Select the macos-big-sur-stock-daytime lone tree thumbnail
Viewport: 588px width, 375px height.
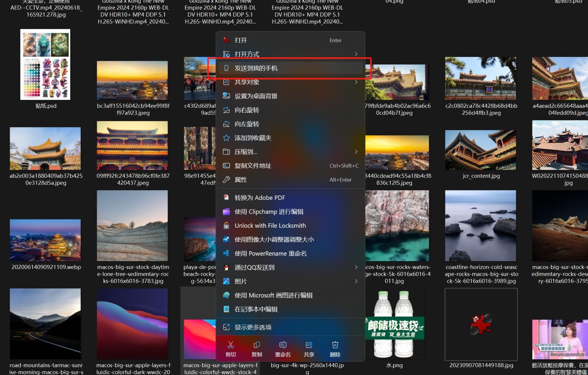coord(132,226)
